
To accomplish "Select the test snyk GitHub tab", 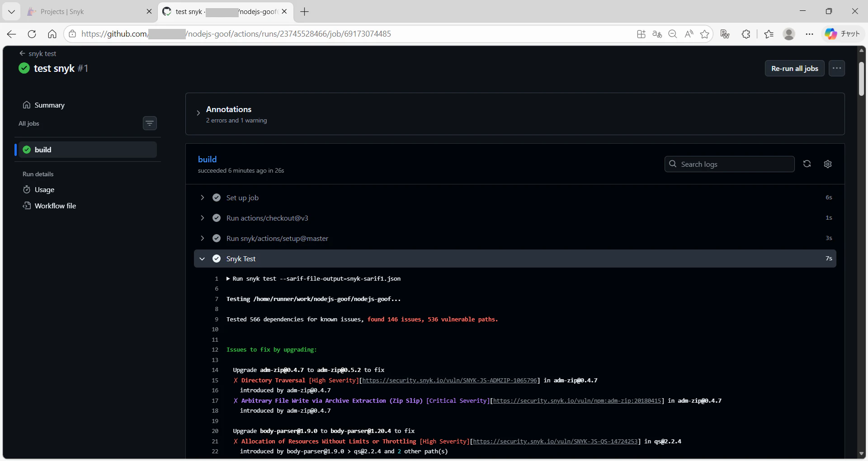I will click(x=225, y=12).
